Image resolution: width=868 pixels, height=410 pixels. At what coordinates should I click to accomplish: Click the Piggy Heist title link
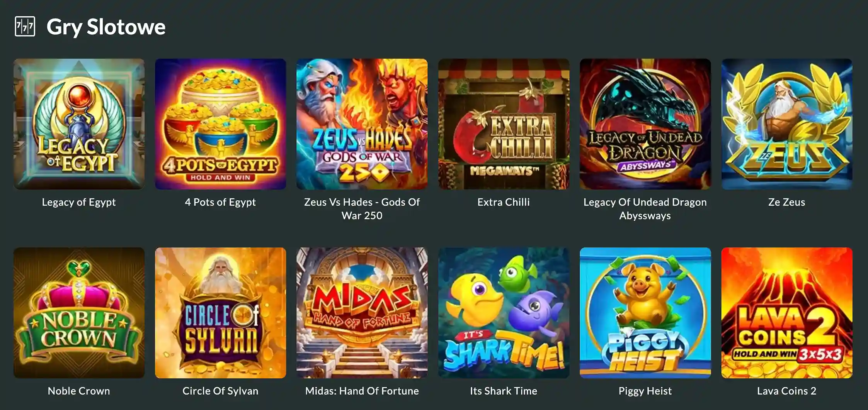click(645, 391)
